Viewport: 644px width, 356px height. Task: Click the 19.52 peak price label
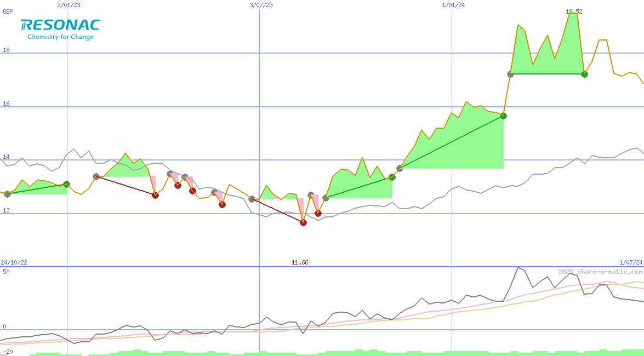point(574,11)
